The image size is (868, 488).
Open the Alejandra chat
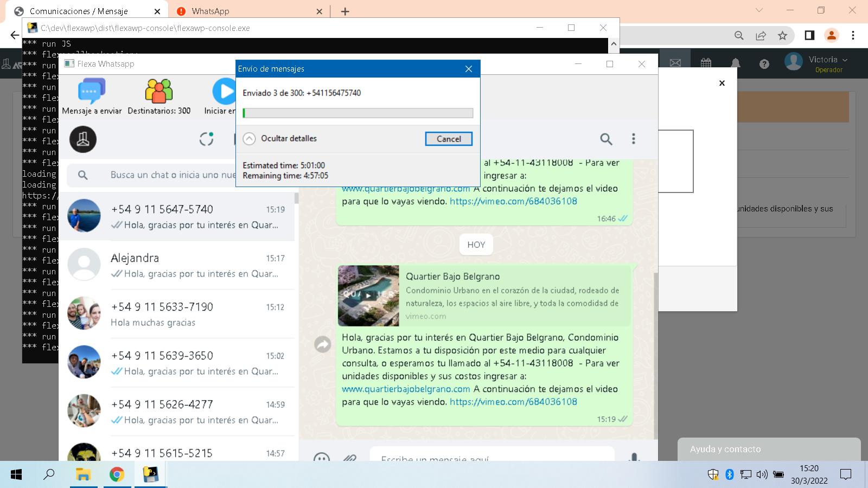[x=176, y=265]
